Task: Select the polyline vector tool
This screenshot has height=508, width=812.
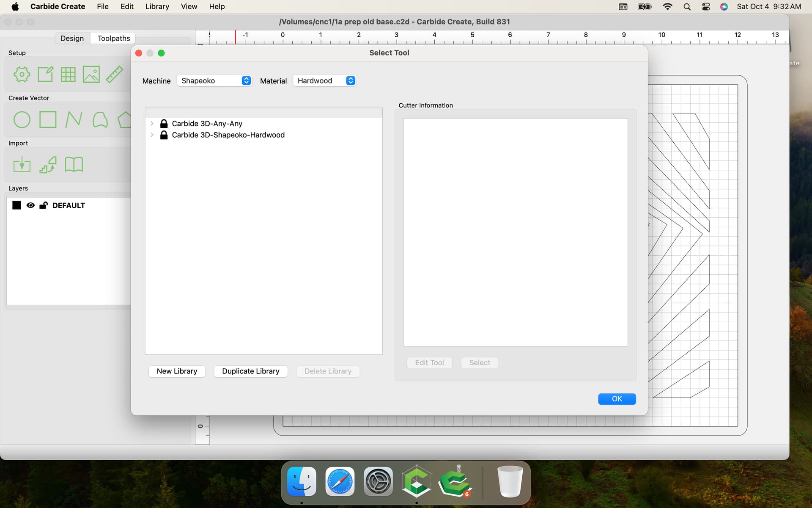Action: point(74,120)
